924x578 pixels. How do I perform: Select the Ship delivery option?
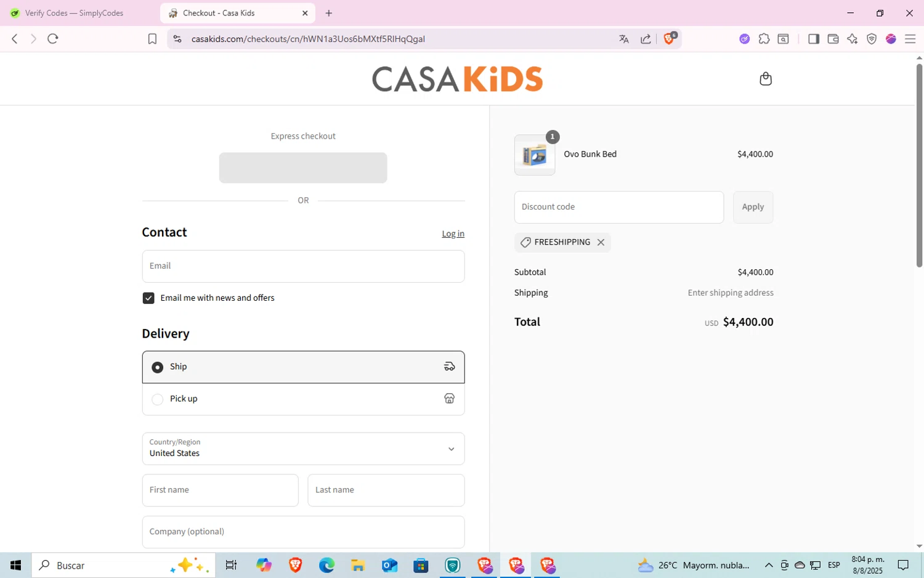303,367
